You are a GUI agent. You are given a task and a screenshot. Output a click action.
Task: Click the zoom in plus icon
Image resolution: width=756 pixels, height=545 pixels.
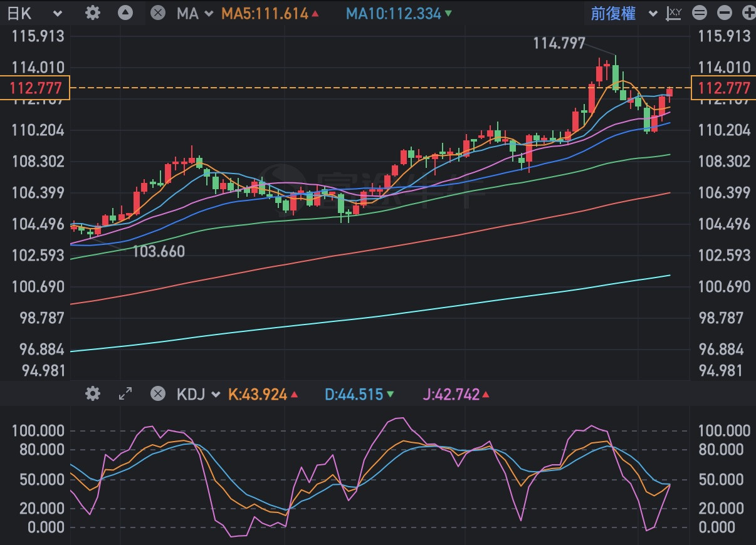point(748,13)
